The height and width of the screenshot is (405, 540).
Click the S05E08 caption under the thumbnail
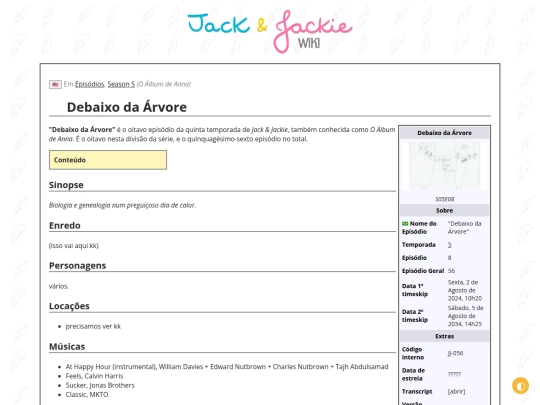point(444,199)
